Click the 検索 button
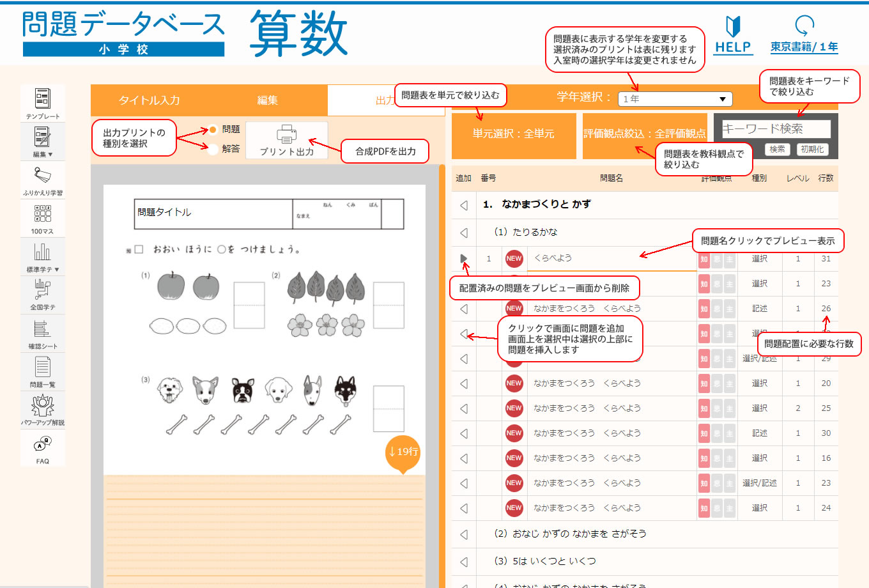The height and width of the screenshot is (588, 869). coord(778,149)
